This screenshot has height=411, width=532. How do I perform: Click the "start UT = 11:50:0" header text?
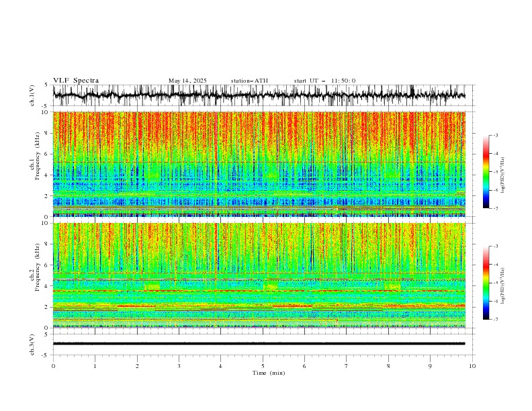[x=324, y=81]
